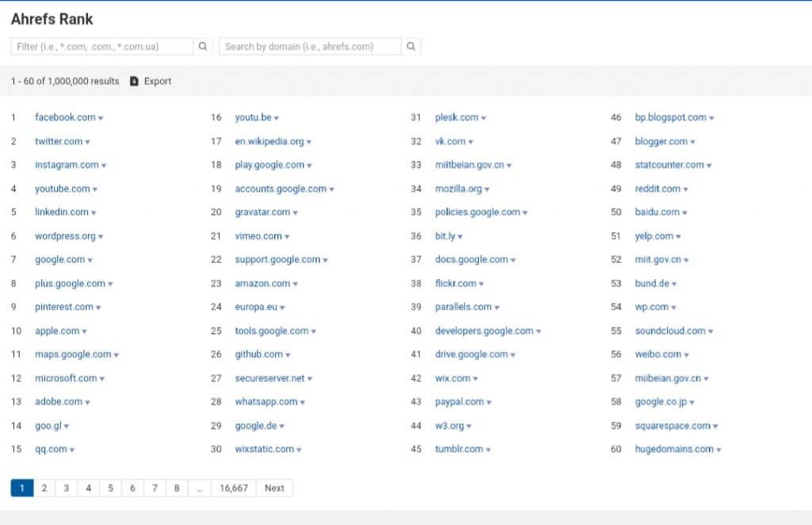Click the Next pagination button
Screen dimensions: 812x525
[274, 488]
